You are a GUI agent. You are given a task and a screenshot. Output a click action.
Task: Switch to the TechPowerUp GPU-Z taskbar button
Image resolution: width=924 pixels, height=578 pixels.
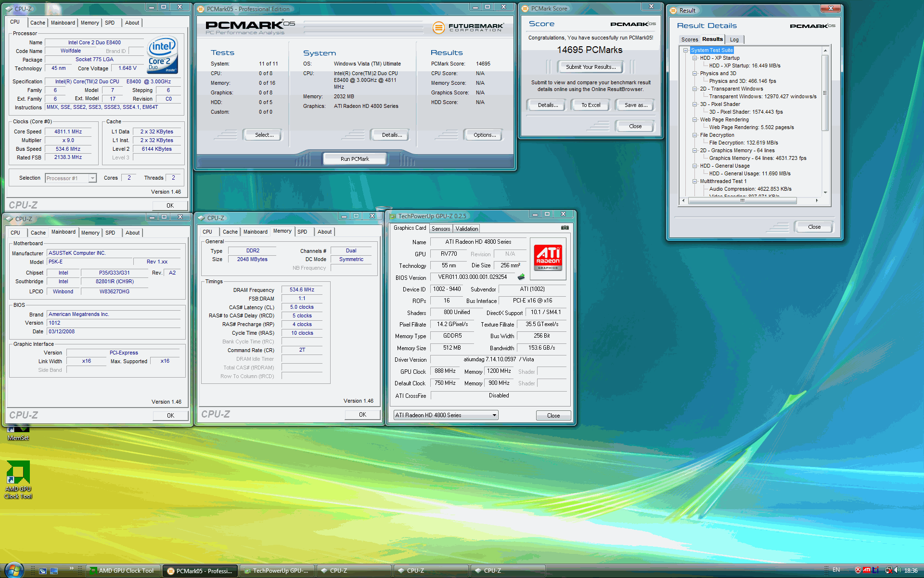coord(277,571)
